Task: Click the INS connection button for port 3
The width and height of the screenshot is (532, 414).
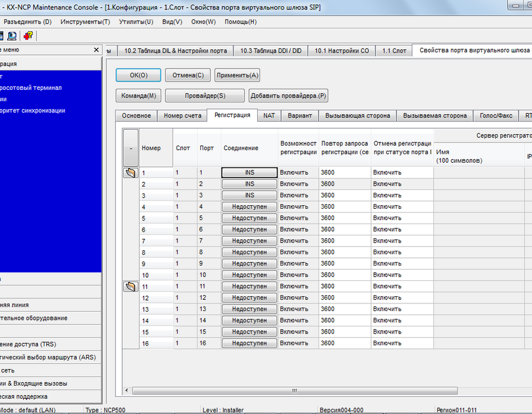Action: coord(249,195)
